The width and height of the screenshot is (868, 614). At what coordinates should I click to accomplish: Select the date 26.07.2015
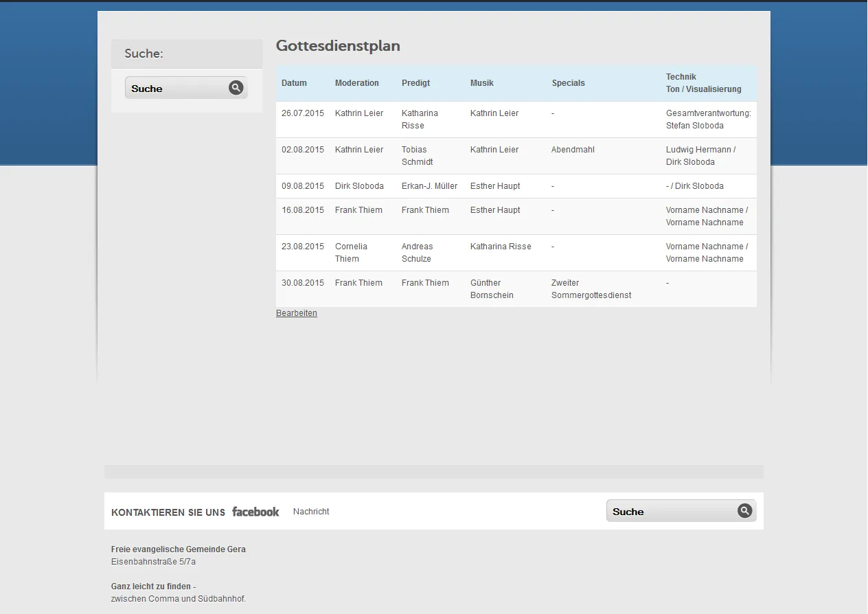303,113
